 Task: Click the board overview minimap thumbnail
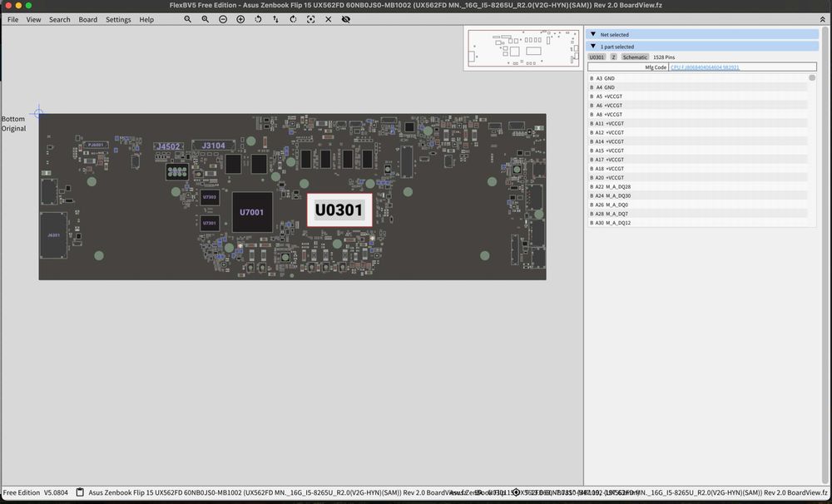coord(523,48)
